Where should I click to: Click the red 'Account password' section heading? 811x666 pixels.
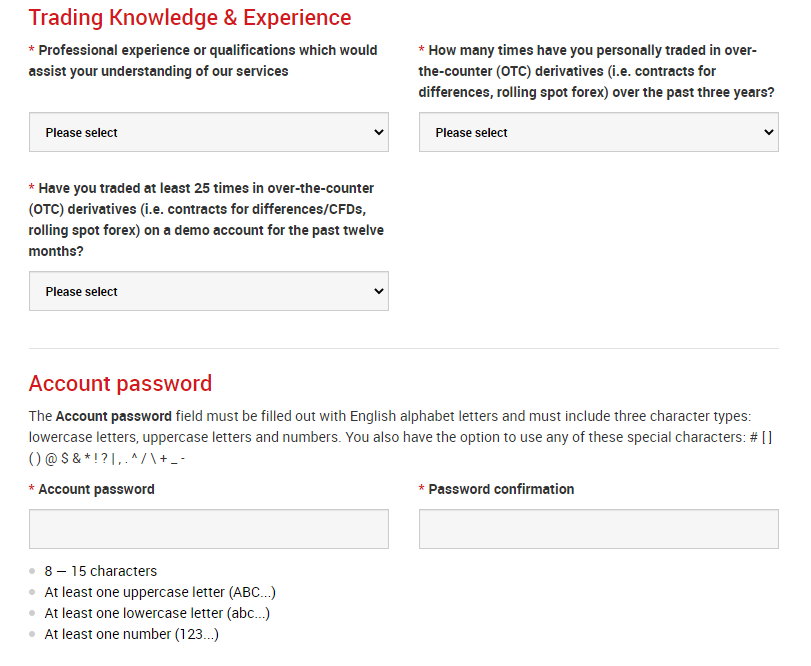tap(120, 383)
